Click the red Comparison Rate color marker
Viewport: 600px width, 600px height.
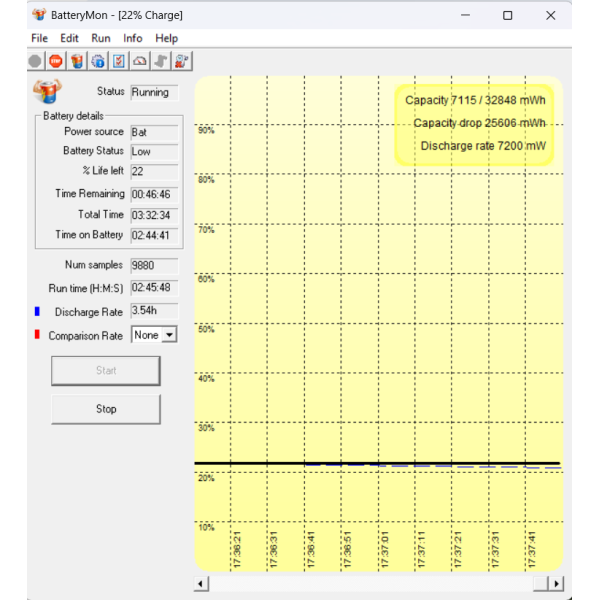coord(37,334)
